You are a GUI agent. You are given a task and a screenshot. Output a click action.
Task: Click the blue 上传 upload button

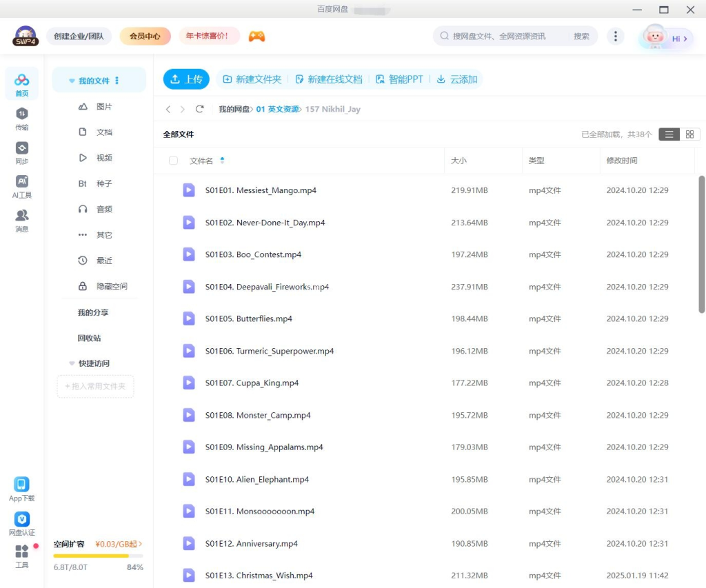tap(186, 79)
